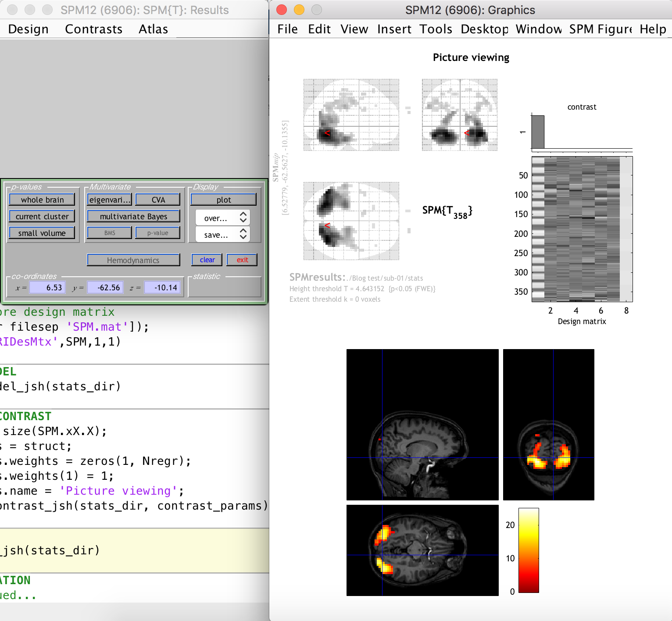This screenshot has width=672, height=621.
Task: Open the Desktop menu
Action: click(x=484, y=29)
